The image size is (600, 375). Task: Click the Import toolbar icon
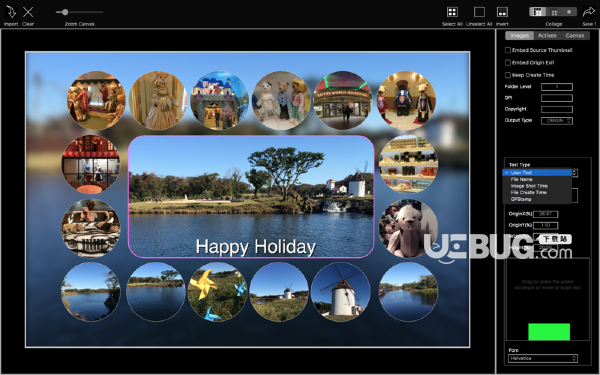coord(11,12)
